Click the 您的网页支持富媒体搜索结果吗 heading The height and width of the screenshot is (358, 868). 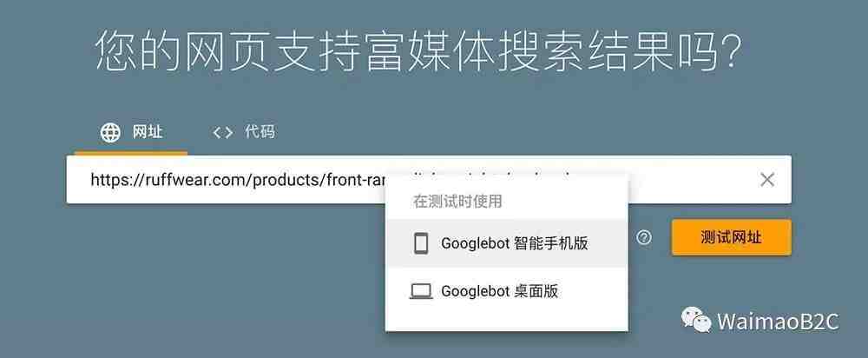pos(418,51)
